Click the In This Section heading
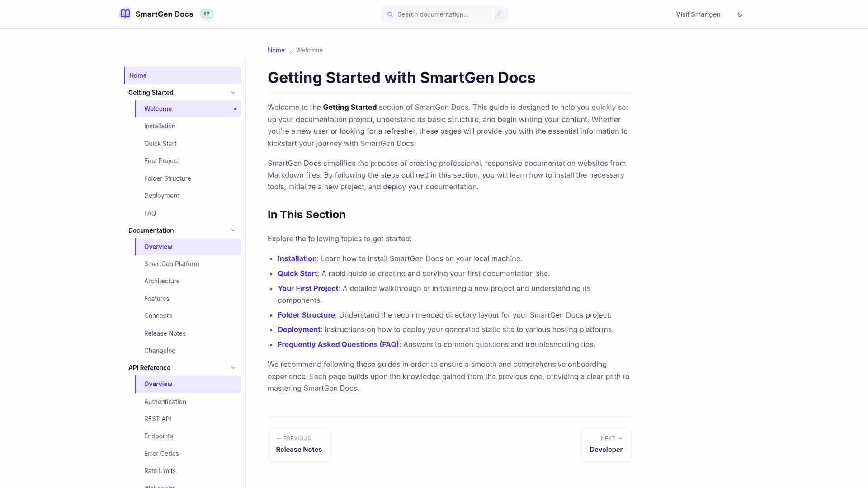The width and height of the screenshot is (868, 488). (x=307, y=215)
